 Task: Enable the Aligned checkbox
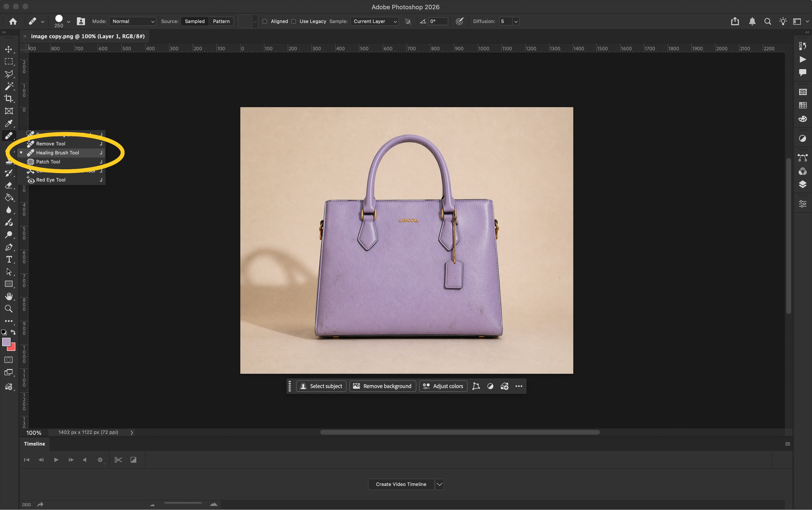(265, 21)
